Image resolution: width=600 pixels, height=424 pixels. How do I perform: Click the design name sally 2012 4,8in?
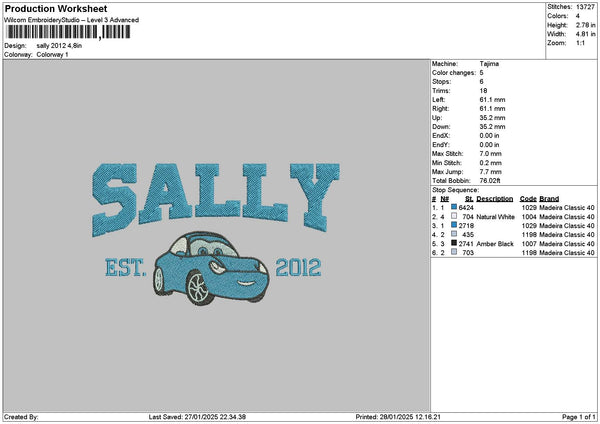coord(59,46)
